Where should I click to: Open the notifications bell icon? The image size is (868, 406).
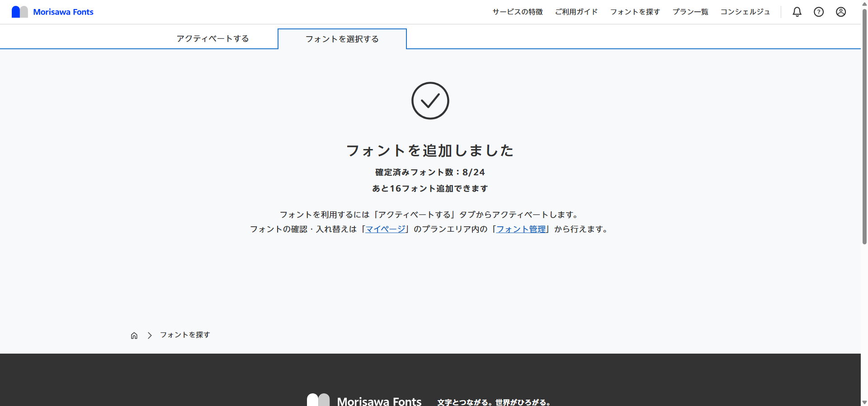coord(797,12)
